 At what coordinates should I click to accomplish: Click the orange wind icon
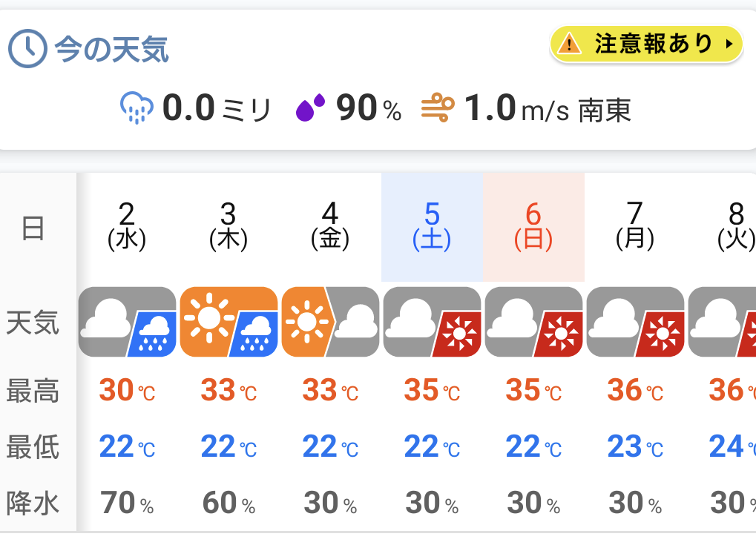point(438,108)
